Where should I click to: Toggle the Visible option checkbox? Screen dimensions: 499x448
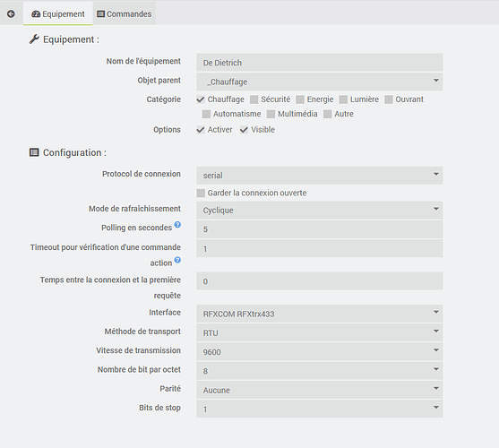tap(244, 130)
